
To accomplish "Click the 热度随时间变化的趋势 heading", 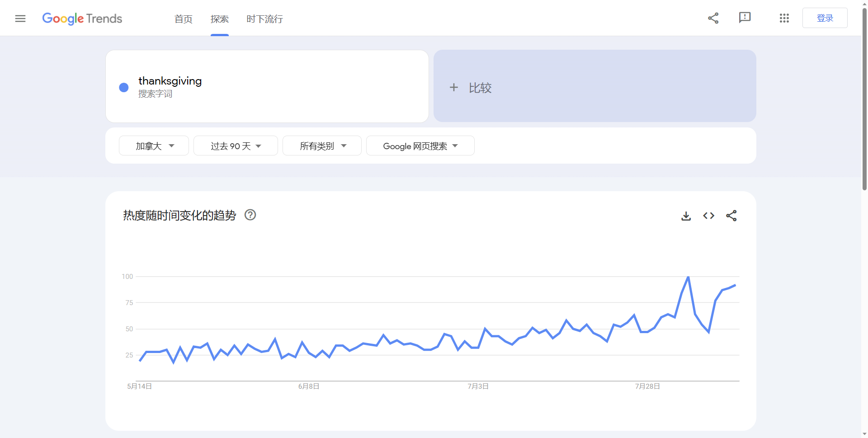I will click(179, 215).
